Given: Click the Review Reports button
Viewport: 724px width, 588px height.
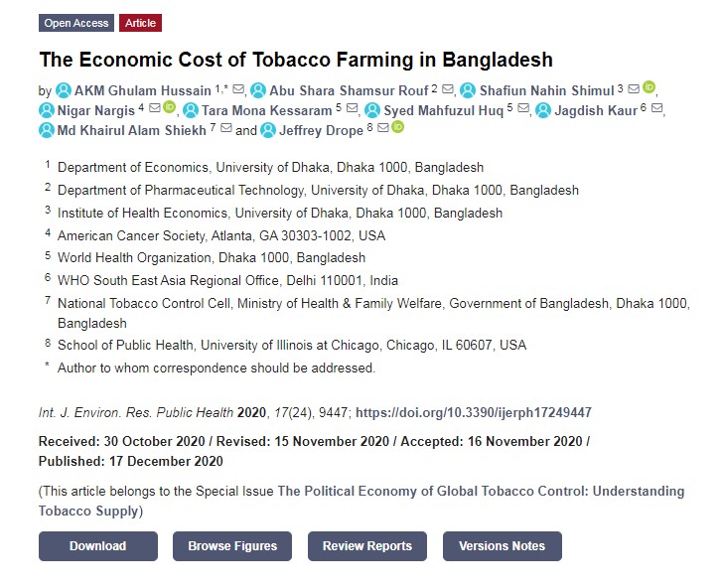Looking at the screenshot, I should tap(366, 546).
